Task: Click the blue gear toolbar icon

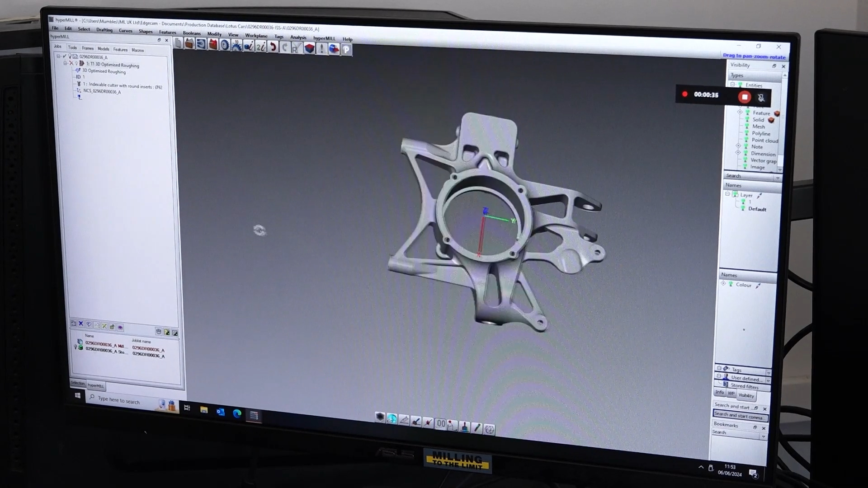Action: (x=225, y=46)
